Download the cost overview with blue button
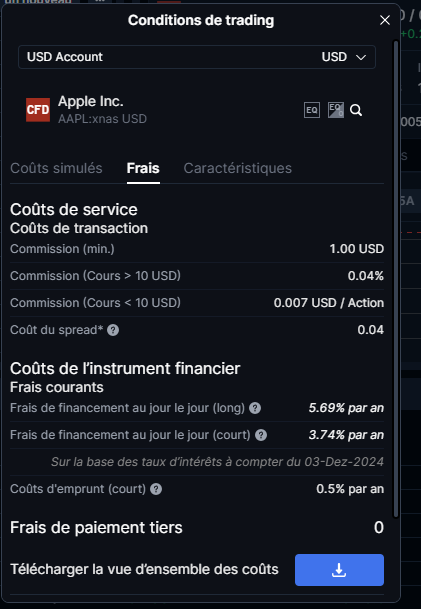The height and width of the screenshot is (609, 421). click(339, 570)
